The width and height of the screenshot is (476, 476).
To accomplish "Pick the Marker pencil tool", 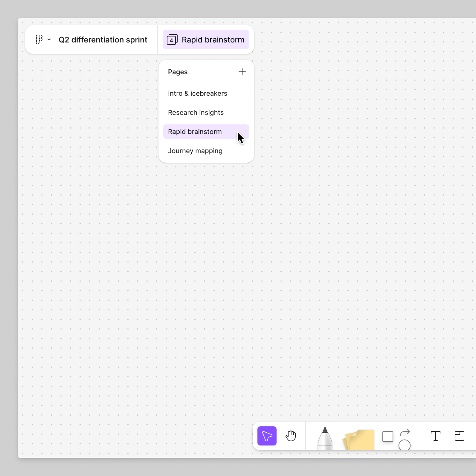I will [x=325, y=439].
